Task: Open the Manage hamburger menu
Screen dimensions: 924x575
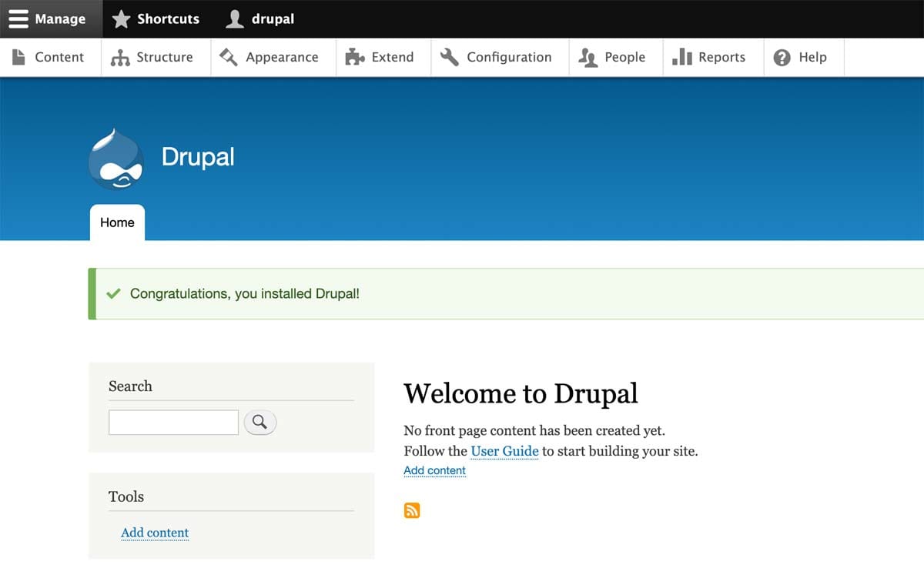Action: (x=18, y=18)
